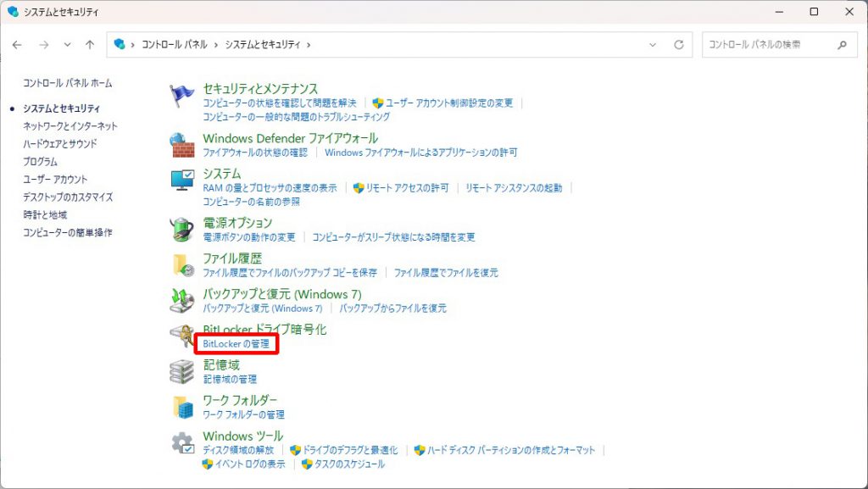Image resolution: width=868 pixels, height=489 pixels.
Task: Click RAM の量とプロセッサの速度の表示
Action: [x=270, y=188]
